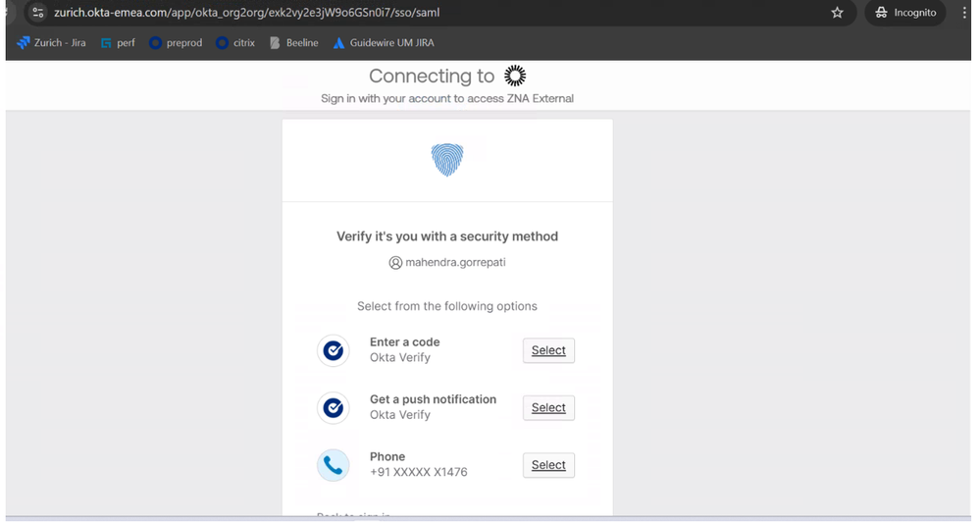Click the 'Enter a code' label
The height and width of the screenshot is (523, 980).
pyautogui.click(x=405, y=342)
